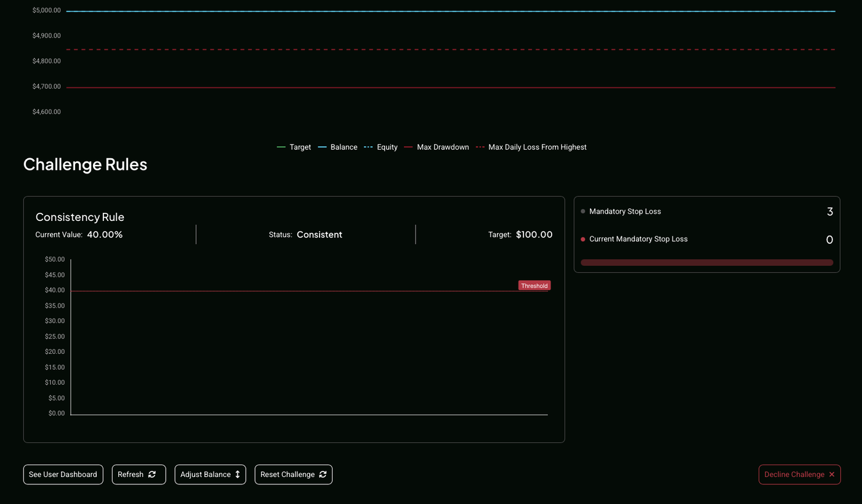Click the gray dot beside Mandatory Stop Loss
Image resolution: width=862 pixels, height=504 pixels.
click(583, 212)
